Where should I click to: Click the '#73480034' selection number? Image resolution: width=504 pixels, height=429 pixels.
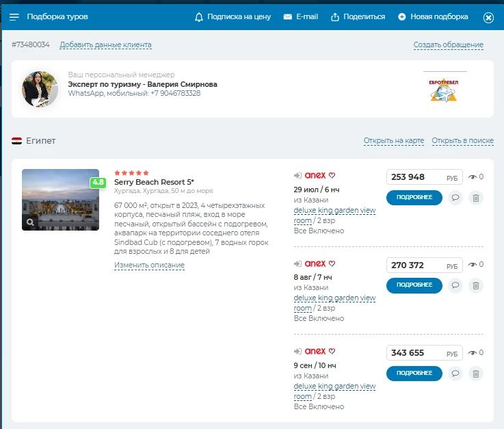[31, 44]
